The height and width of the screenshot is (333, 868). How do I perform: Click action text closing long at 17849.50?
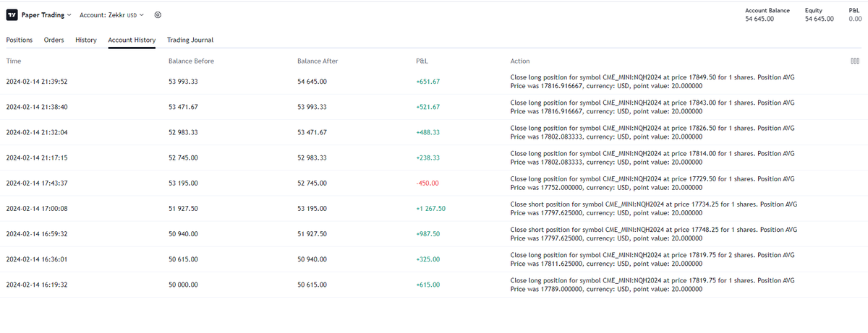pyautogui.click(x=652, y=82)
